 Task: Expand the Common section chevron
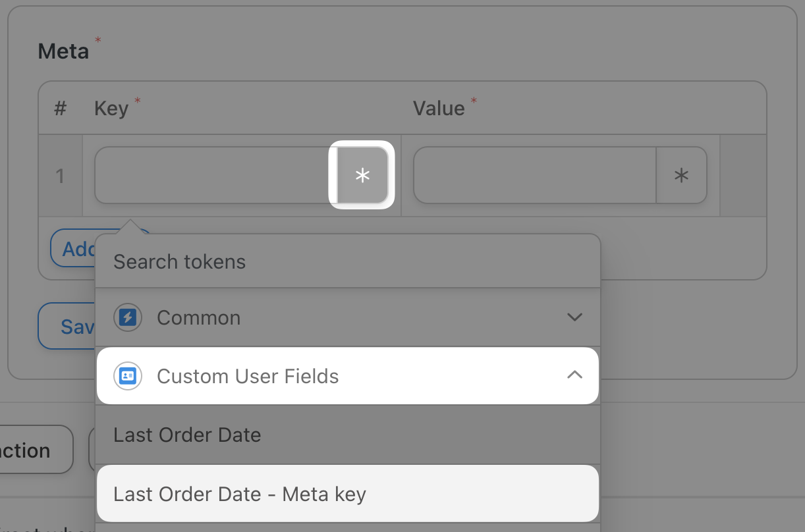[x=574, y=317]
